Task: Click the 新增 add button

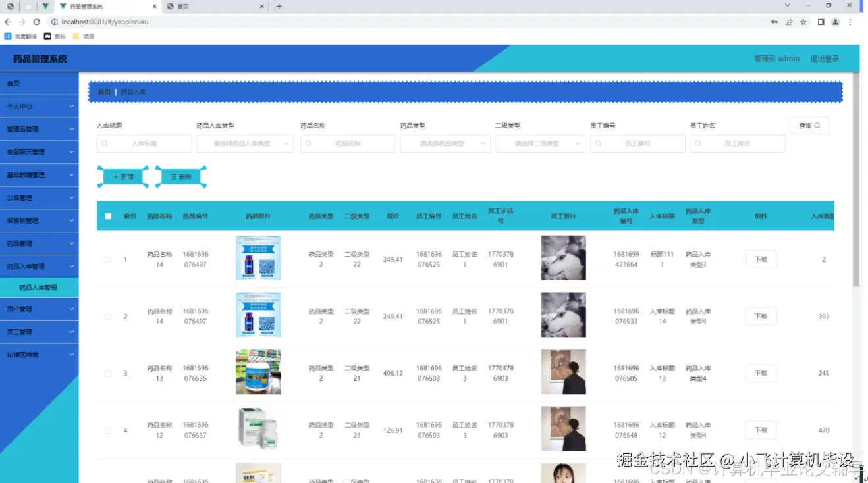Action: pos(123,176)
